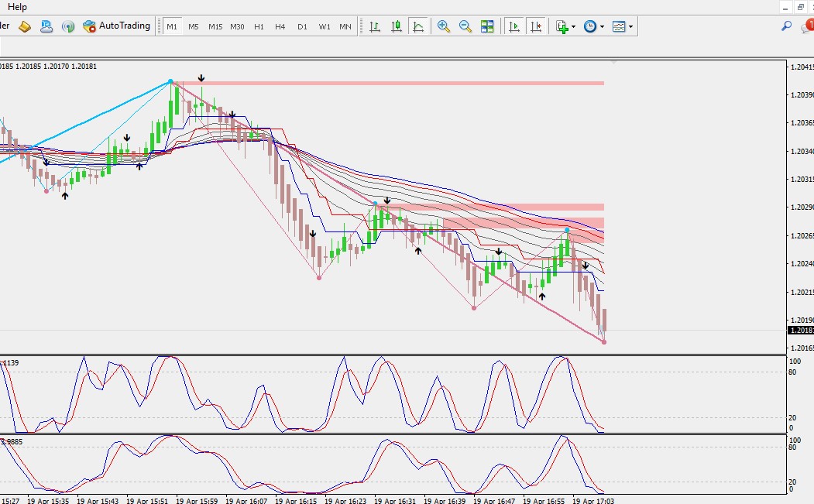Open the Help menu
This screenshot has height=504, width=814.
click(x=17, y=7)
